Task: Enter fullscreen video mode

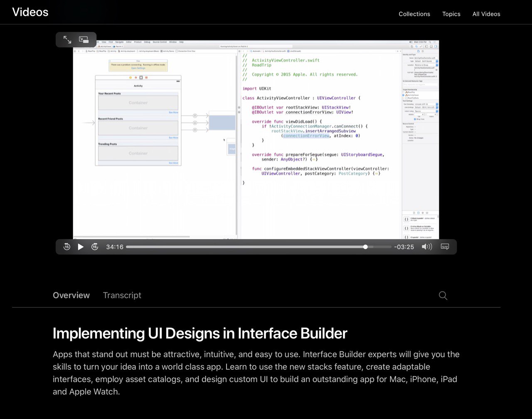Action: (x=67, y=40)
